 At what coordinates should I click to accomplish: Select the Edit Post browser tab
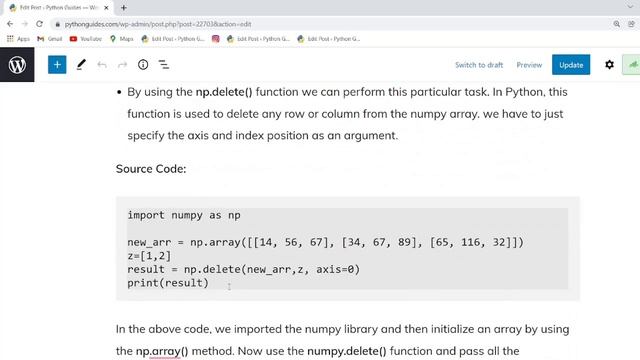click(60, 7)
